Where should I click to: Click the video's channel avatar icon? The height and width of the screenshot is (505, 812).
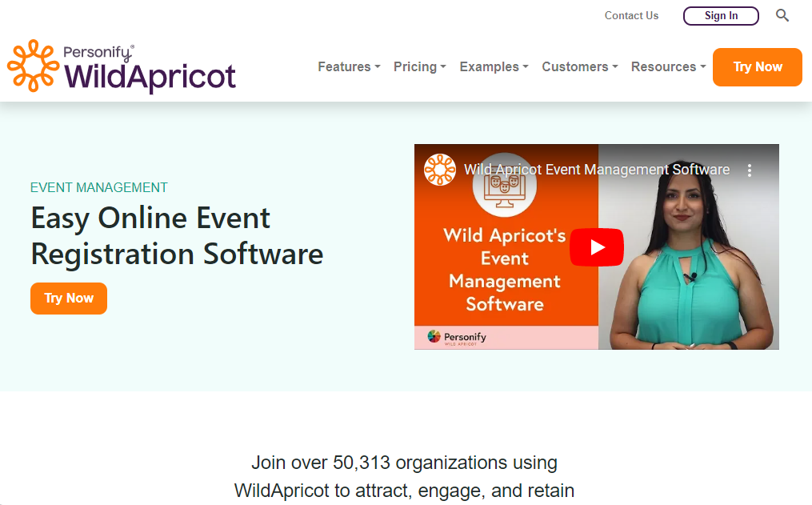(x=440, y=170)
